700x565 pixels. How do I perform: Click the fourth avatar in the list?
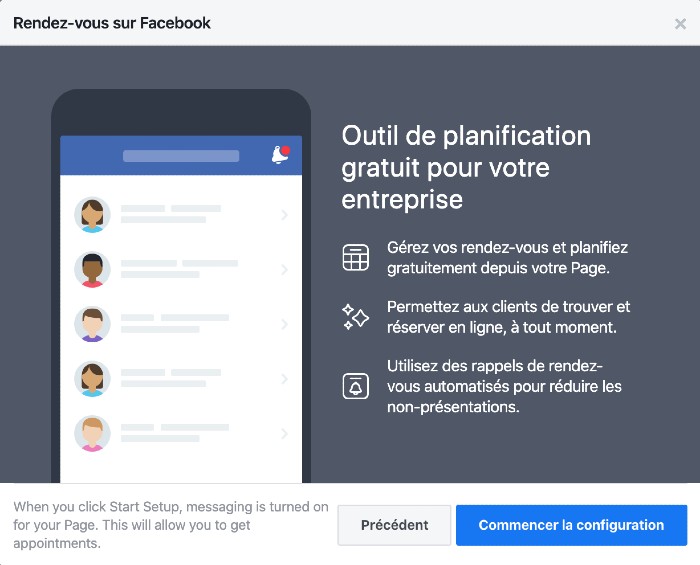[x=92, y=379]
